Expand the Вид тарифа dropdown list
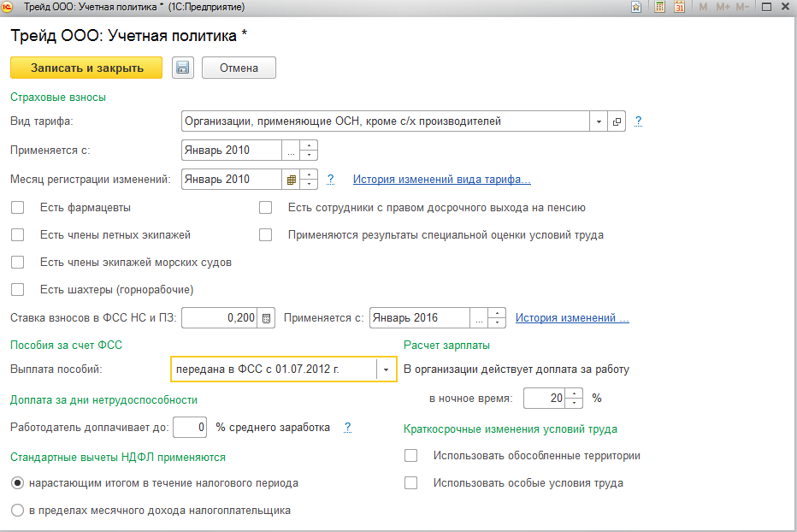 click(x=599, y=121)
